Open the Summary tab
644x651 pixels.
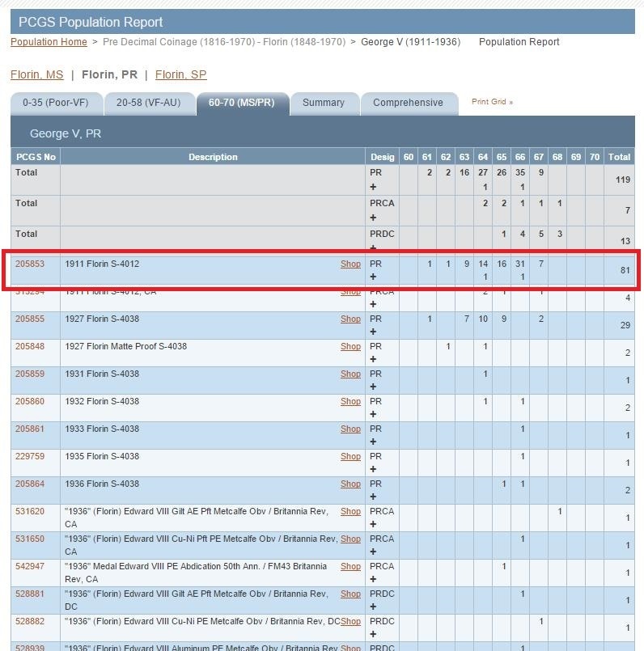click(323, 103)
